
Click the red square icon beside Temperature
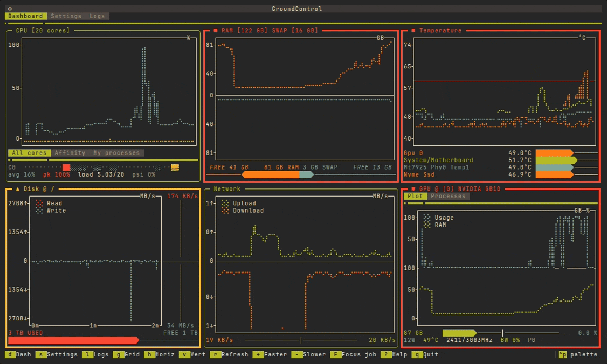(x=413, y=30)
